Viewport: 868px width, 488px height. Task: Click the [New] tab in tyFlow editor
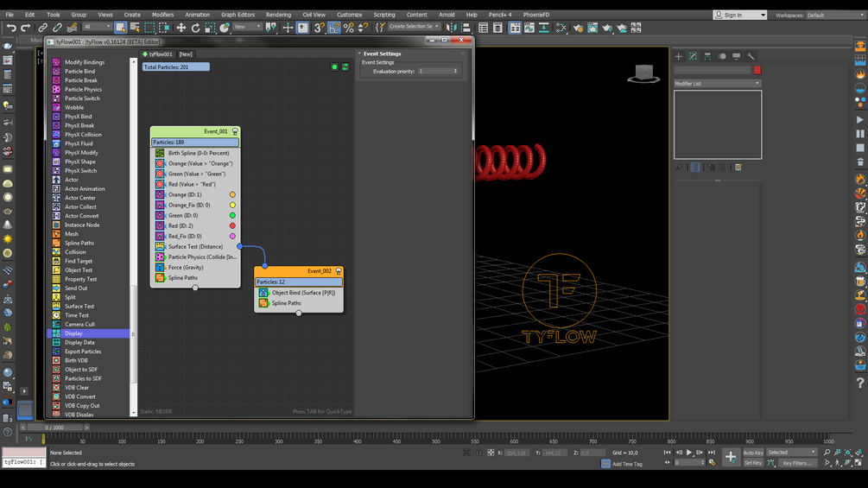(186, 54)
